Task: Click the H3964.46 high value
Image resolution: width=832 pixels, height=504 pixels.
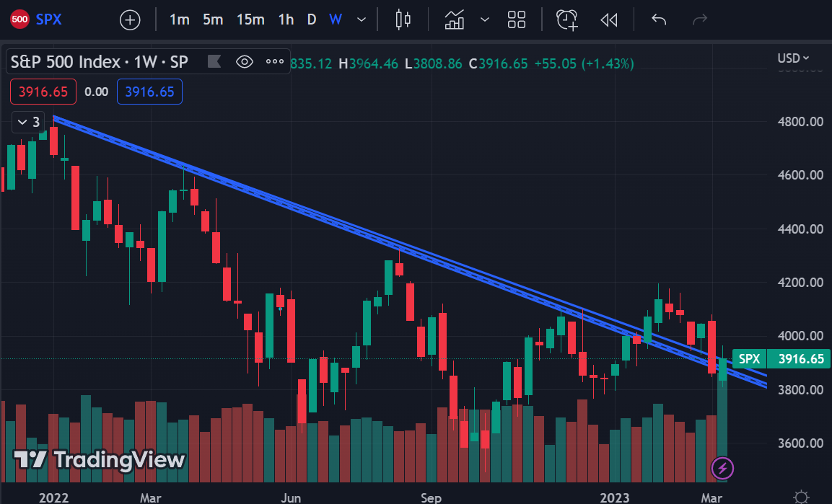Action: [x=368, y=64]
